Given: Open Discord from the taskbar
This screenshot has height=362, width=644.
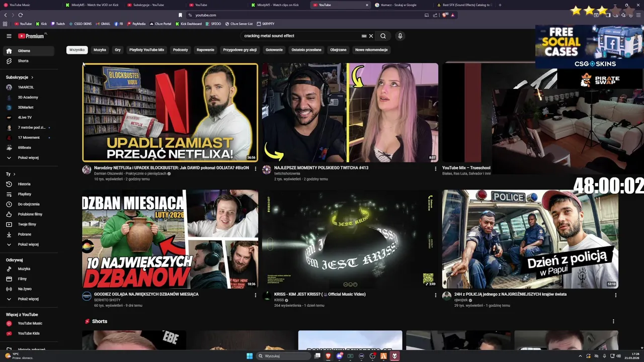Looking at the screenshot, I should pos(339,356).
